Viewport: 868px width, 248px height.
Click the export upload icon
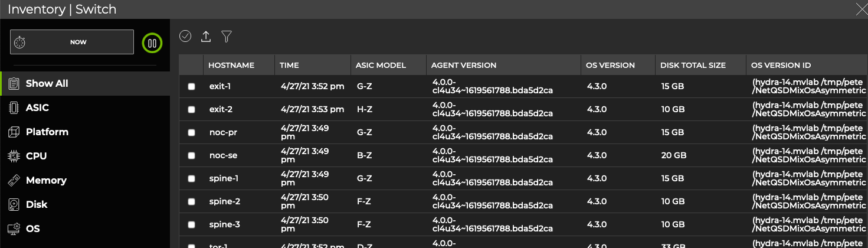[x=206, y=37]
